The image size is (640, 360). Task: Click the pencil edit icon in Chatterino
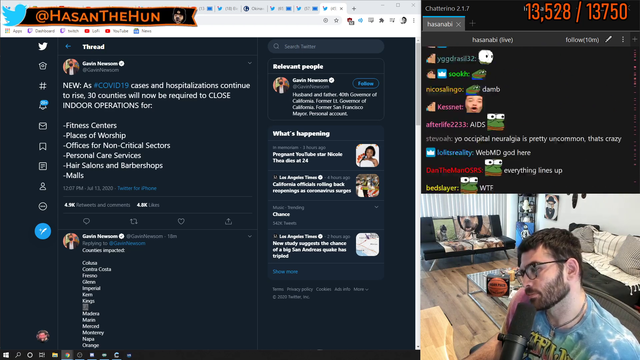(609, 39)
